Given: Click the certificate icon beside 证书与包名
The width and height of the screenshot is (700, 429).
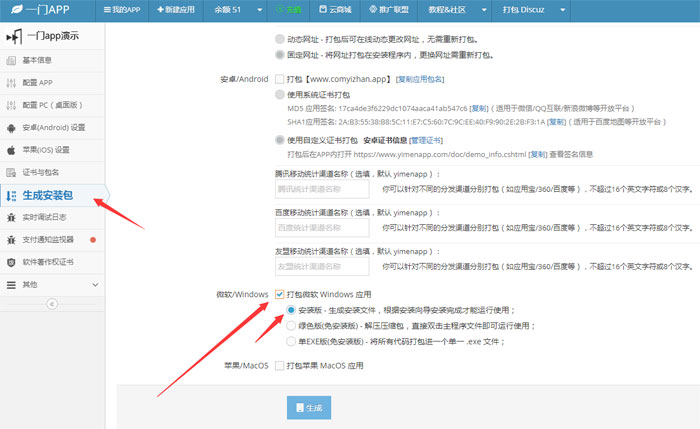Looking at the screenshot, I should (x=11, y=172).
